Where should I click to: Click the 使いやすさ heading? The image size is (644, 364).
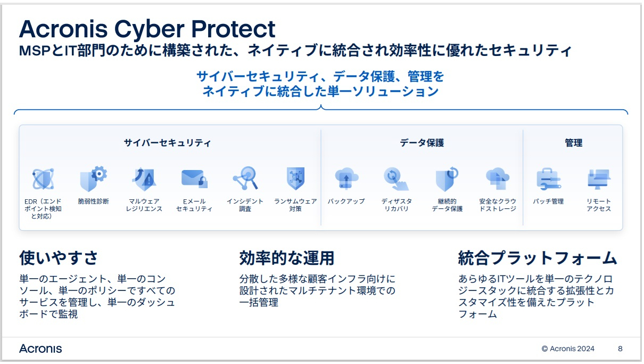(59, 258)
